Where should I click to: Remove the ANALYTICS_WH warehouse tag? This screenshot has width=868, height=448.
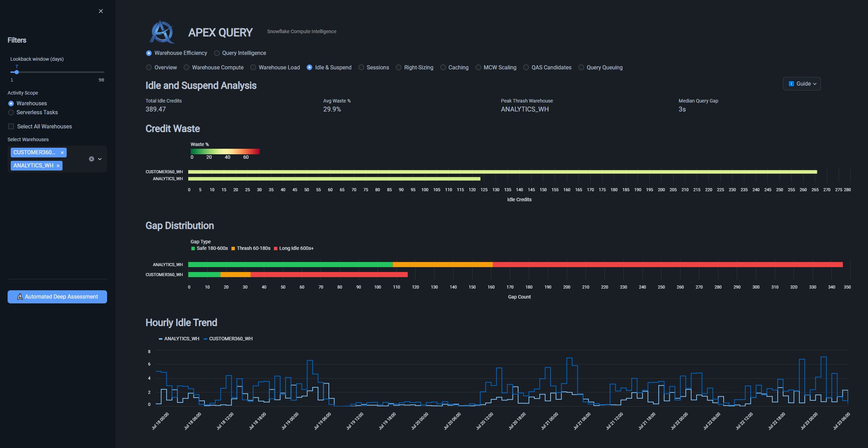point(58,166)
